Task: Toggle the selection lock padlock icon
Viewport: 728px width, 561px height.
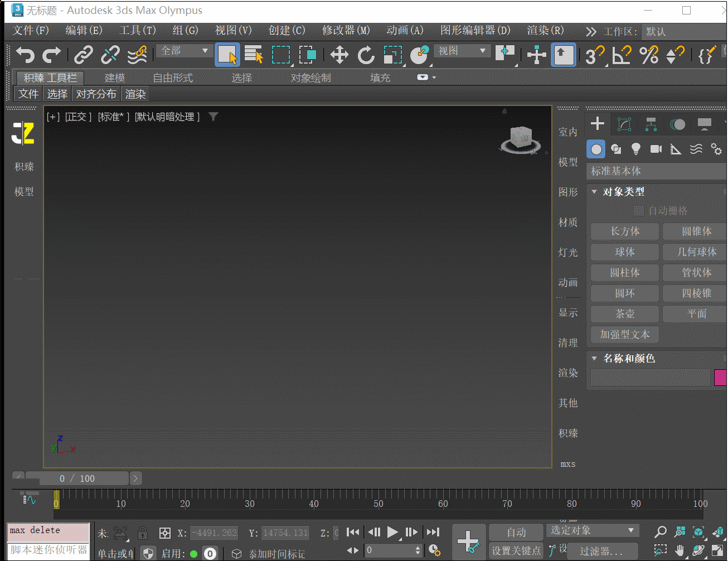Action: 142,533
